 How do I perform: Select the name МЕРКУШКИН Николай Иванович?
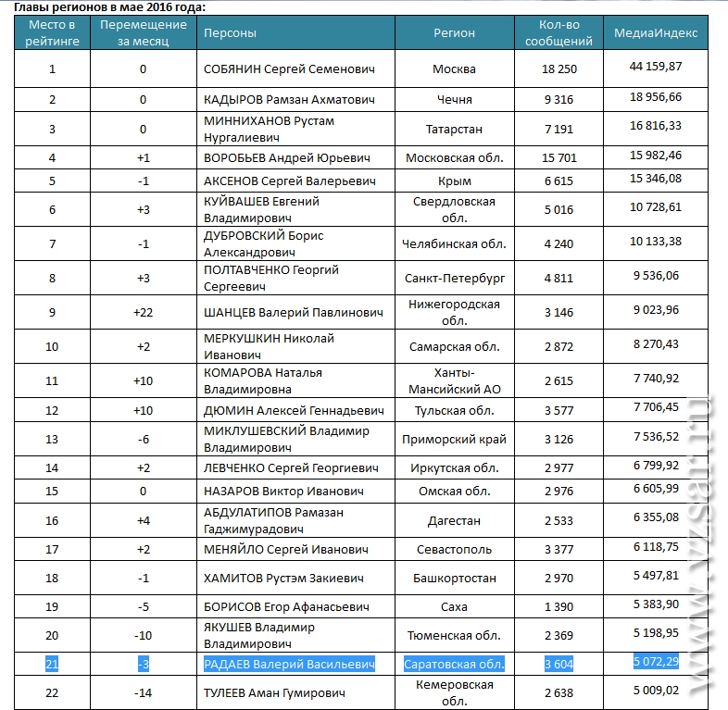tap(269, 347)
